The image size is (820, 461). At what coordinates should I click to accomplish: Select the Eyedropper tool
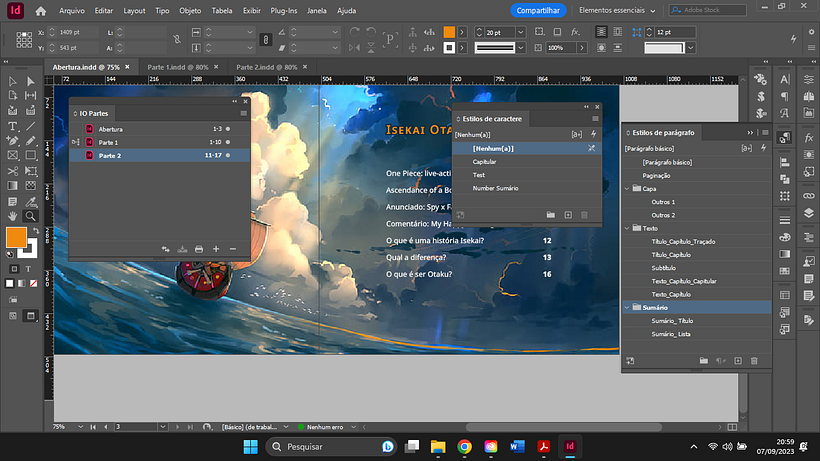[30, 201]
